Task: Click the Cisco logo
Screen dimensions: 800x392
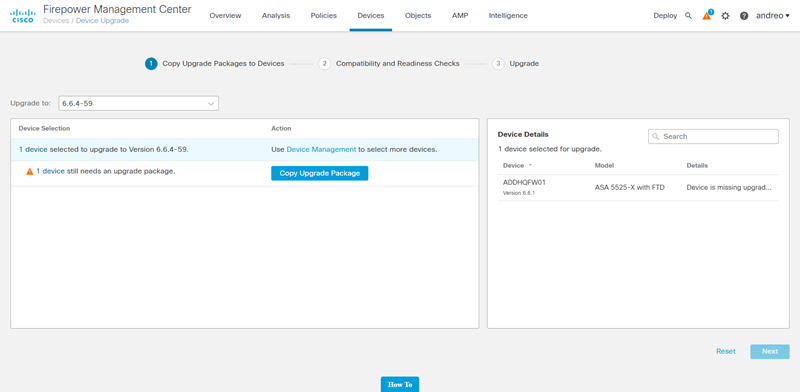Action: pos(22,15)
